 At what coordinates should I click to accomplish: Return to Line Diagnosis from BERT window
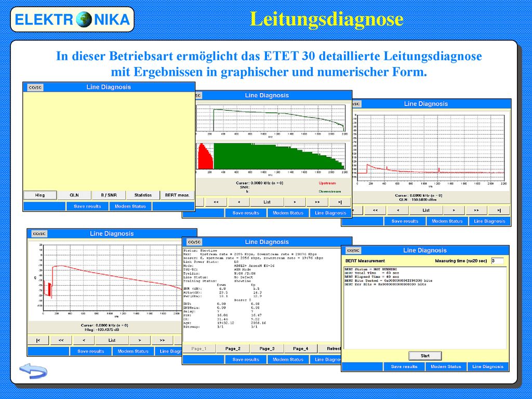coord(488,367)
